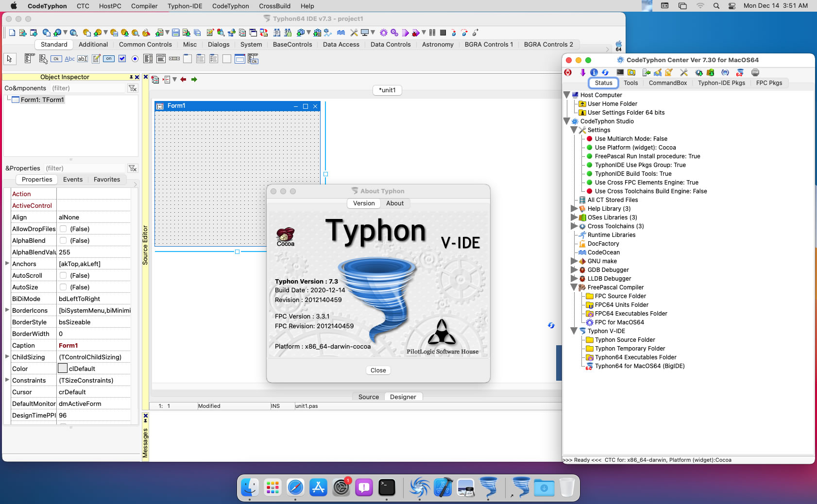Toggle the AlphaBlend checkbox
This screenshot has height=504, width=817.
(63, 240)
